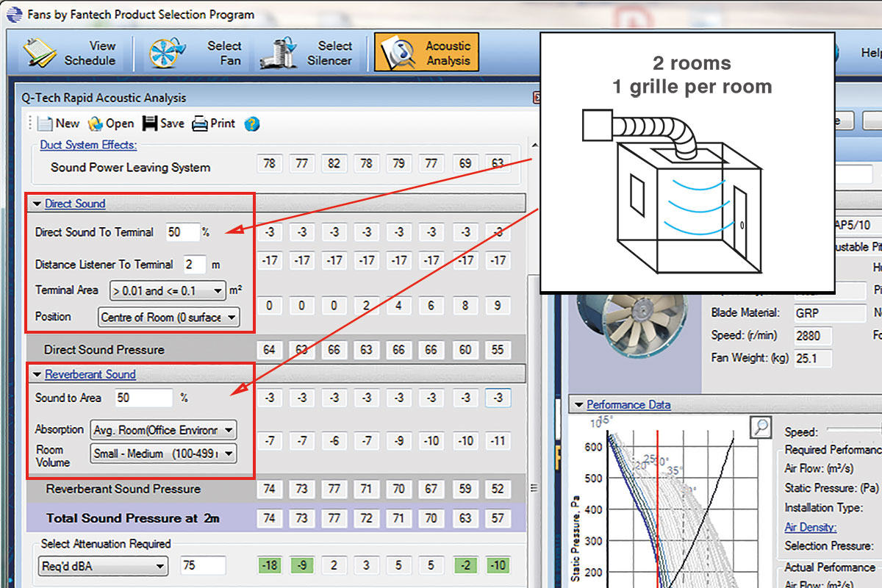Image resolution: width=882 pixels, height=588 pixels.
Task: Open a saved analysis file
Action: [110, 123]
